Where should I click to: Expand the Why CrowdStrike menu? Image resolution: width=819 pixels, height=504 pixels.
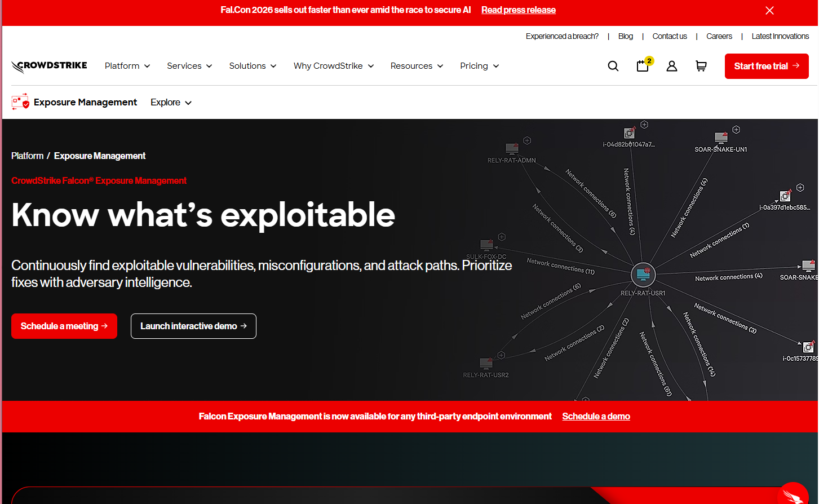[x=334, y=66]
